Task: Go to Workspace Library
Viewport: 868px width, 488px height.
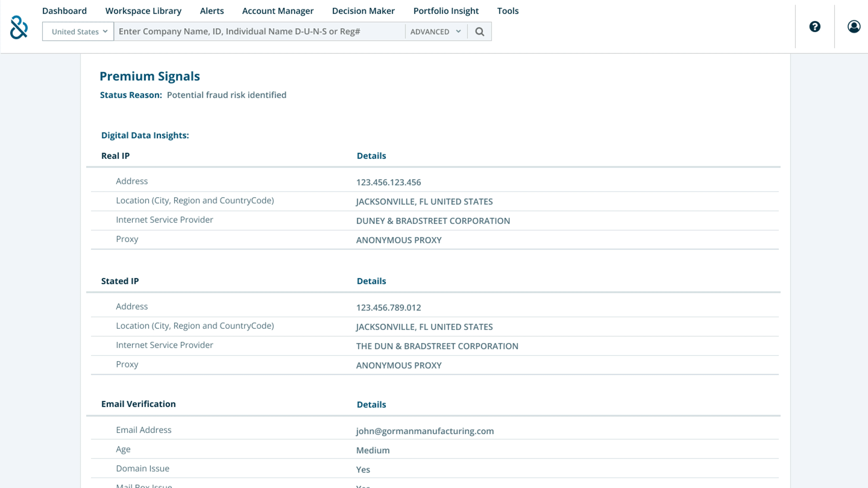Action: pos(143,11)
